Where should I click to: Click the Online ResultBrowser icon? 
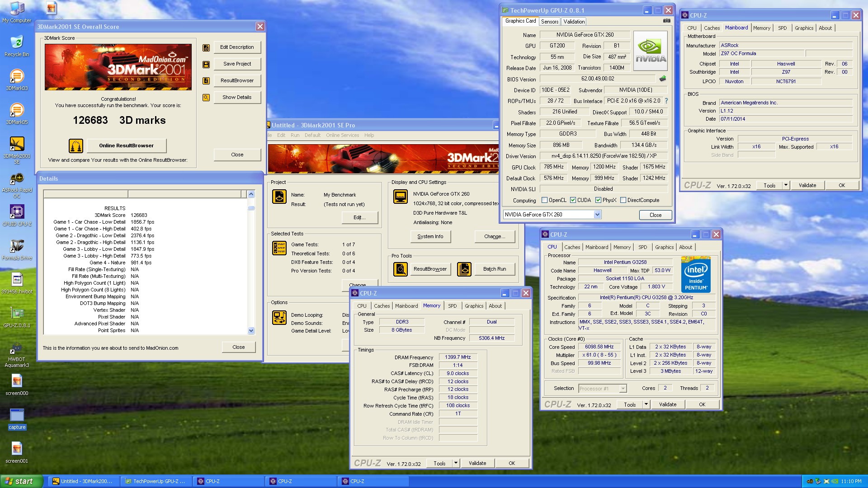tap(76, 146)
